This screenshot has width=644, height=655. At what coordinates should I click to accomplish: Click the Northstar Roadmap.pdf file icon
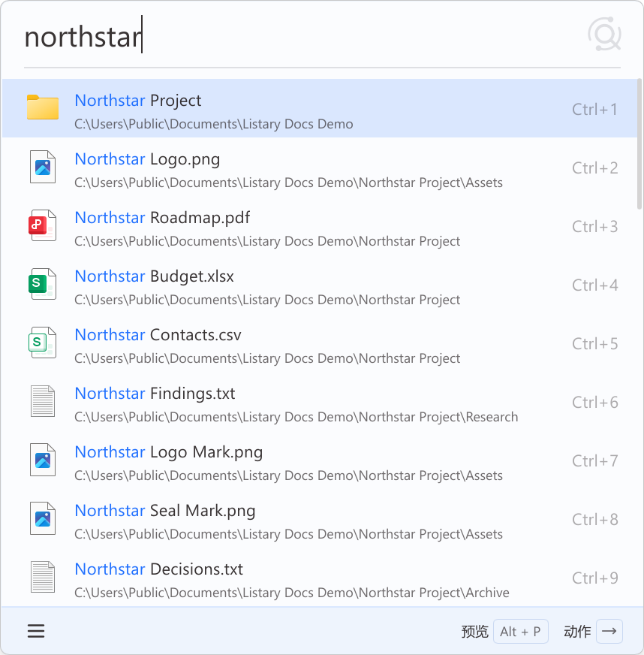pos(42,225)
